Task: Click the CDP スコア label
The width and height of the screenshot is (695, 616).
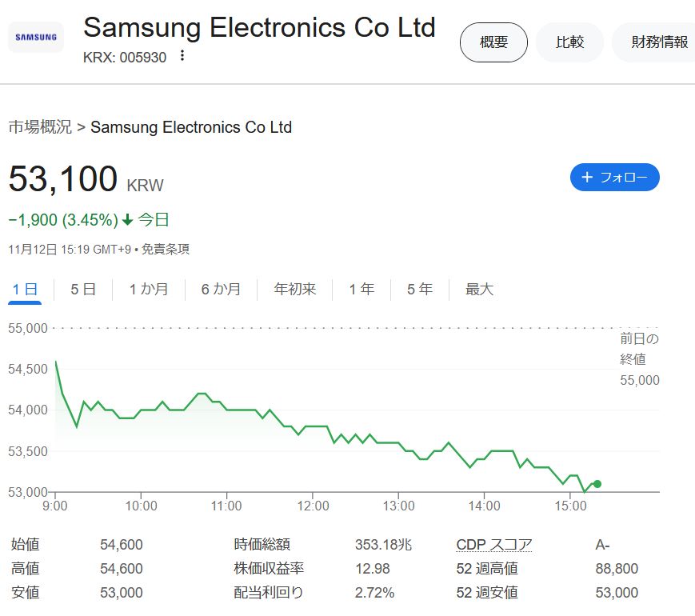Action: pyautogui.click(x=493, y=545)
